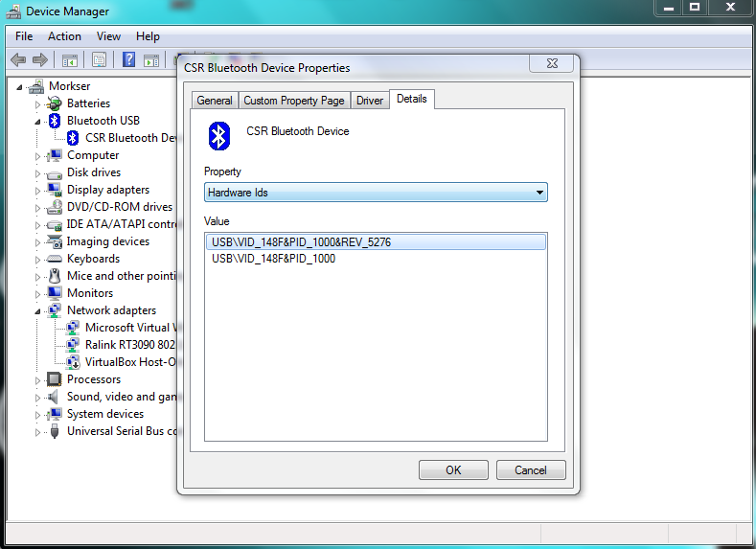Image resolution: width=756 pixels, height=549 pixels.
Task: Open the Property dropdown showing Hardware Ids
Action: coord(376,193)
